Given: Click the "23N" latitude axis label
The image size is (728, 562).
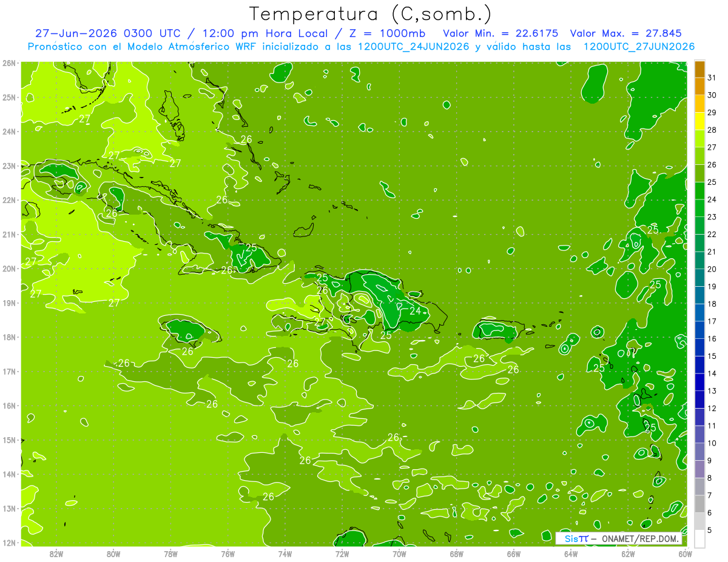Looking at the screenshot, I should pyautogui.click(x=8, y=166).
